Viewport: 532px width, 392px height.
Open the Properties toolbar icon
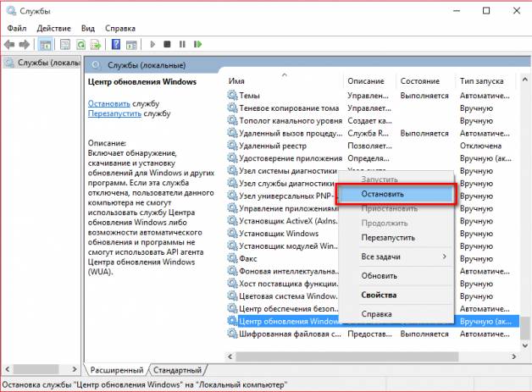[x=64, y=44]
